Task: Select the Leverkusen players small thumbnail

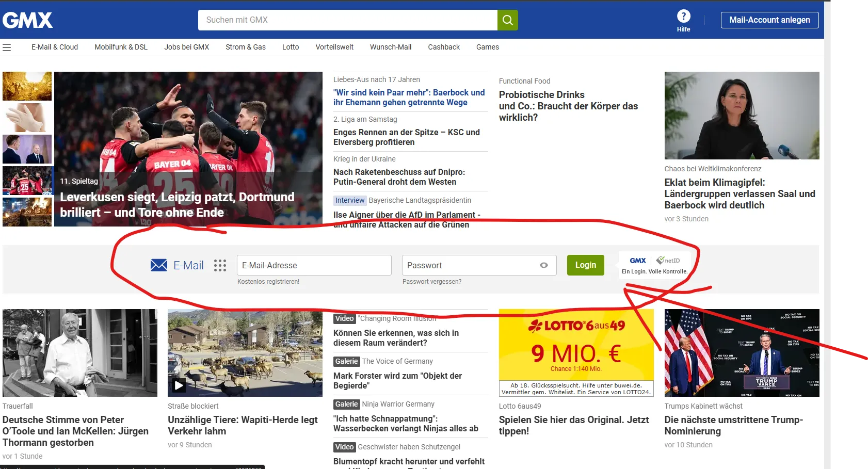Action: 27,181
